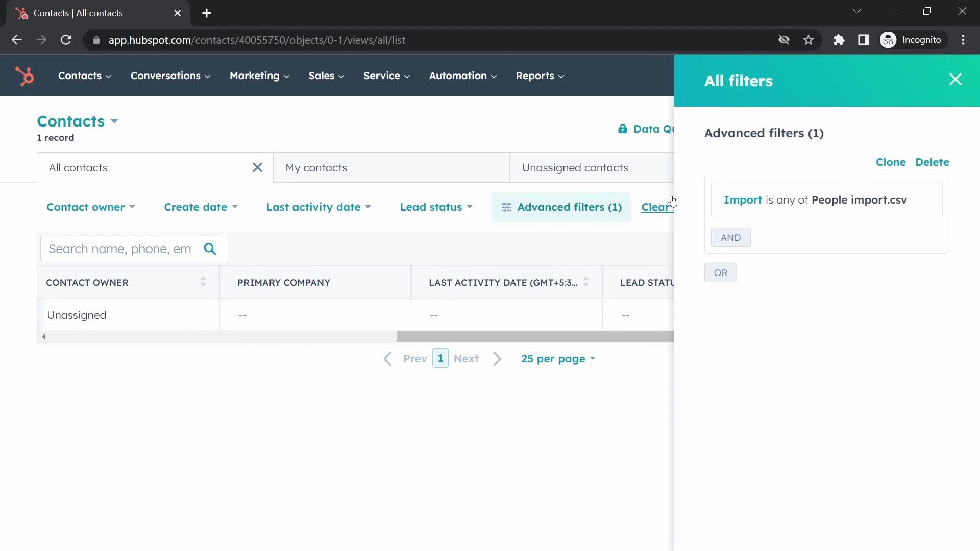Toggle the browser side panel icon
The image size is (980, 551).
pos(864,40)
